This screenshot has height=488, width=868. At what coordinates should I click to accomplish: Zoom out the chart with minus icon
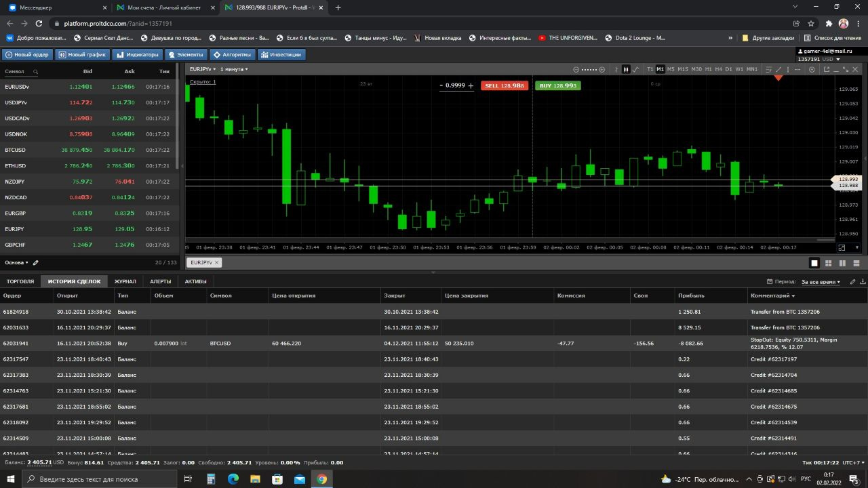(576, 69)
